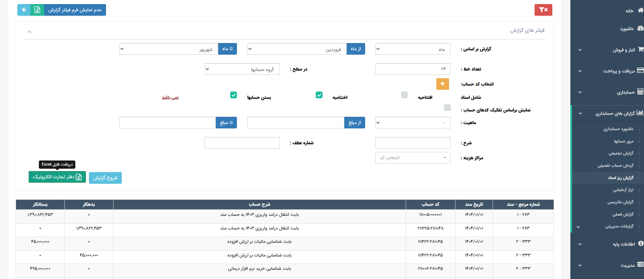644x279 pixels.
Task: Open the تا ماه شهریور dropdown
Action: point(169,49)
